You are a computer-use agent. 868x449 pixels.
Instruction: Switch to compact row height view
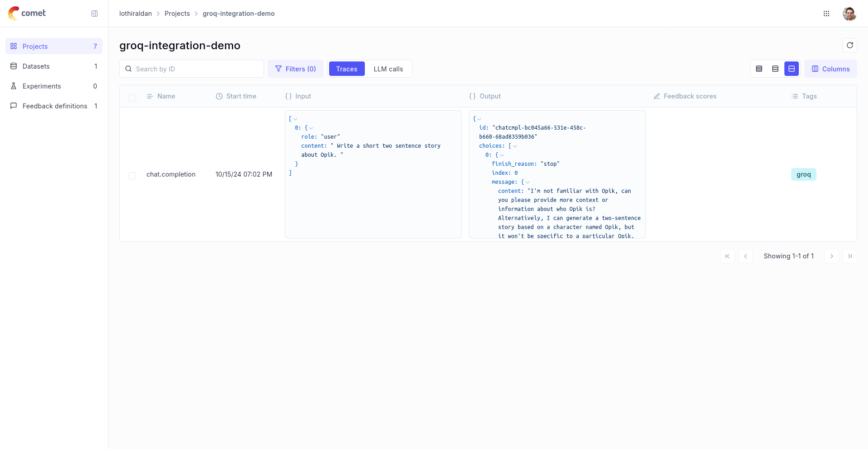tap(759, 69)
